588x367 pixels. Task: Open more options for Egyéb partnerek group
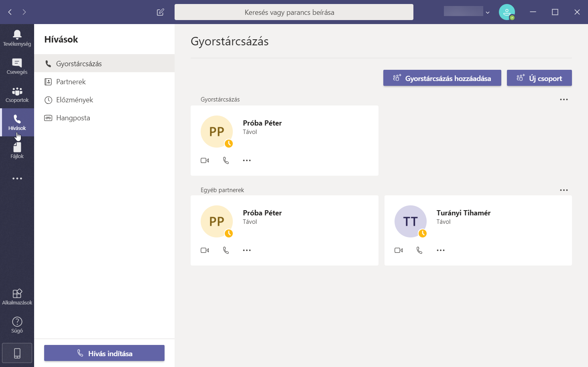tap(564, 190)
